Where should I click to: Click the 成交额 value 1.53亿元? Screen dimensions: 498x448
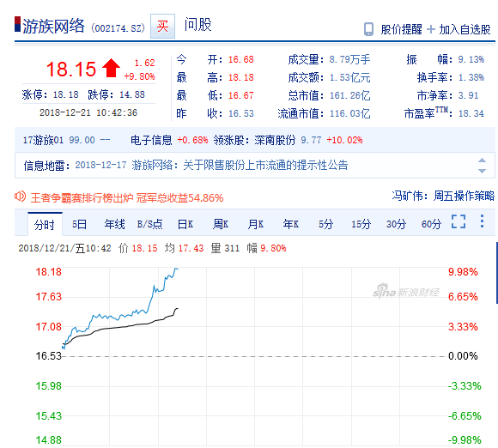(x=349, y=77)
